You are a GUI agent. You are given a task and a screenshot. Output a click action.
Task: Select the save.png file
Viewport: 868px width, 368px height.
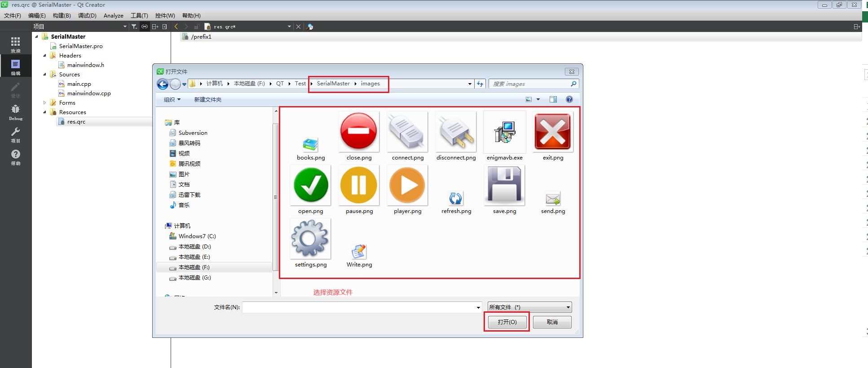tap(505, 190)
